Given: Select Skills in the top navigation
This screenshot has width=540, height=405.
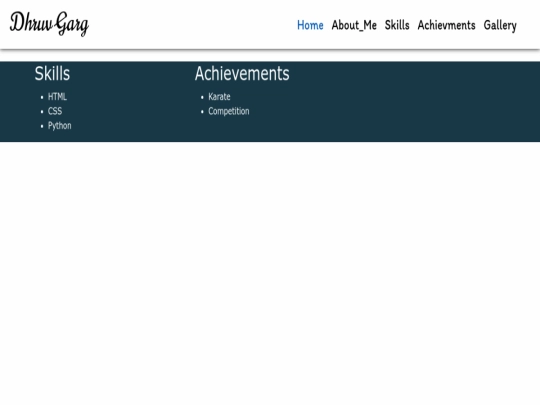Looking at the screenshot, I should pos(397,25).
